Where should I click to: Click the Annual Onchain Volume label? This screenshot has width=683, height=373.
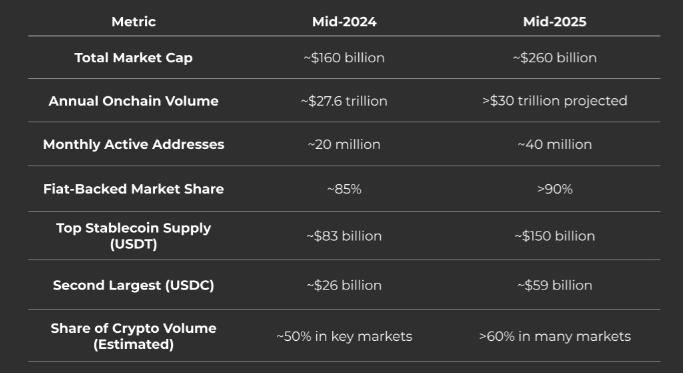point(133,101)
